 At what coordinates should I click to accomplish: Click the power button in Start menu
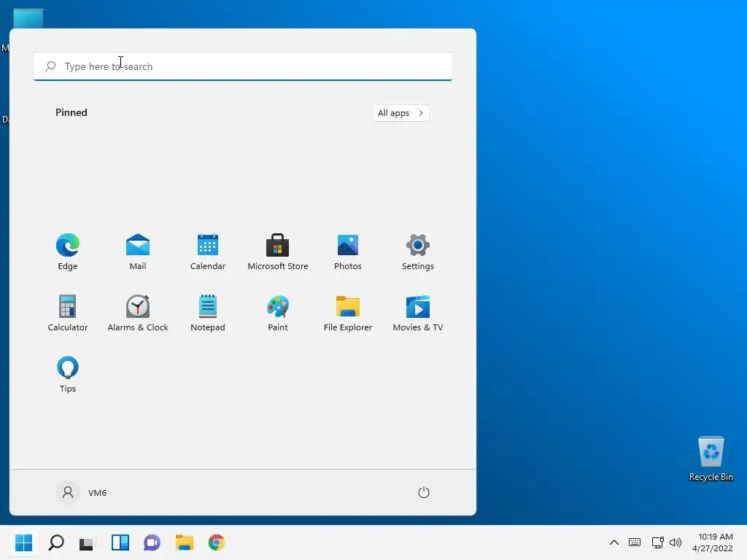[x=424, y=492]
